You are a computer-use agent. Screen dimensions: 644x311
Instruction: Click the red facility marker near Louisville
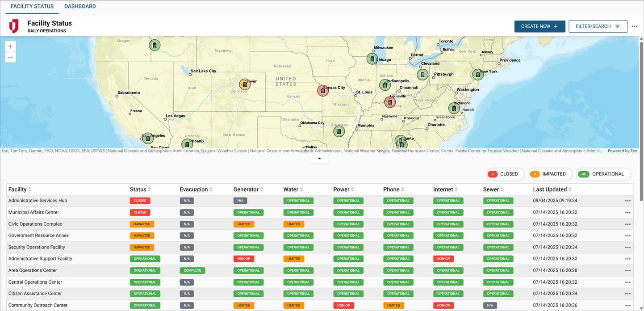(390, 102)
